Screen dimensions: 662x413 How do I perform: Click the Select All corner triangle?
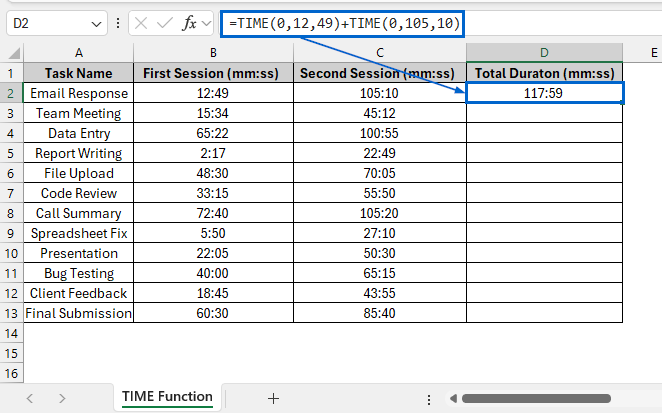(14, 53)
